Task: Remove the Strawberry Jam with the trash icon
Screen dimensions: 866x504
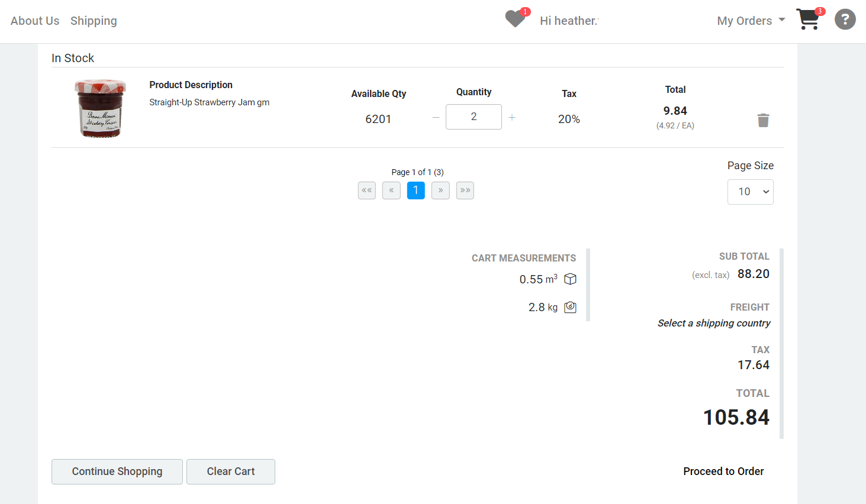Action: (763, 120)
